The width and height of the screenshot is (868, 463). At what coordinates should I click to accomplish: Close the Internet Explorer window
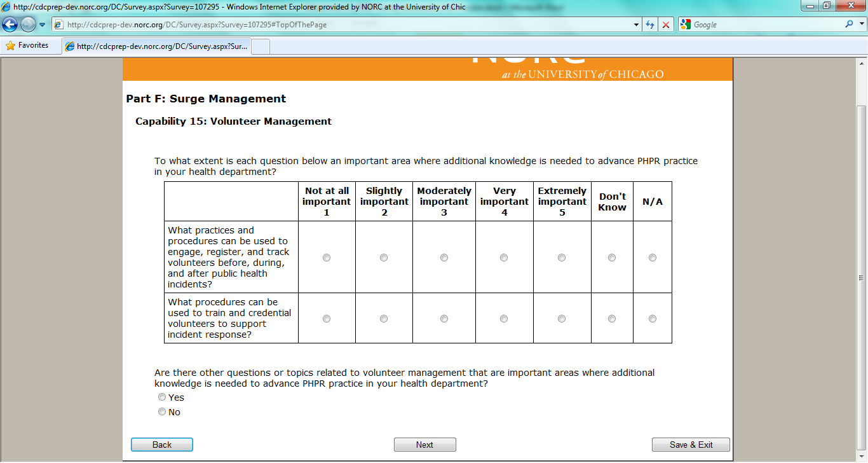(x=850, y=6)
